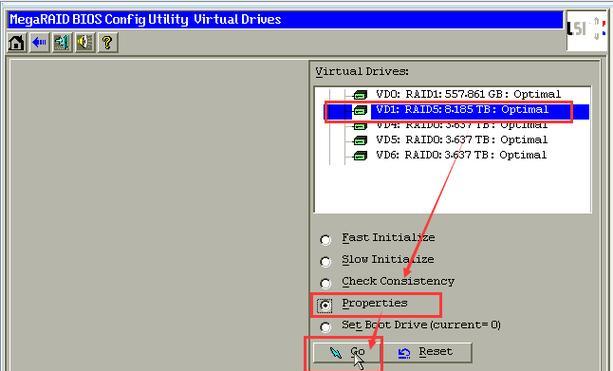The width and height of the screenshot is (613, 371).
Task: Click the VD0 drive icon
Action: pos(360,95)
